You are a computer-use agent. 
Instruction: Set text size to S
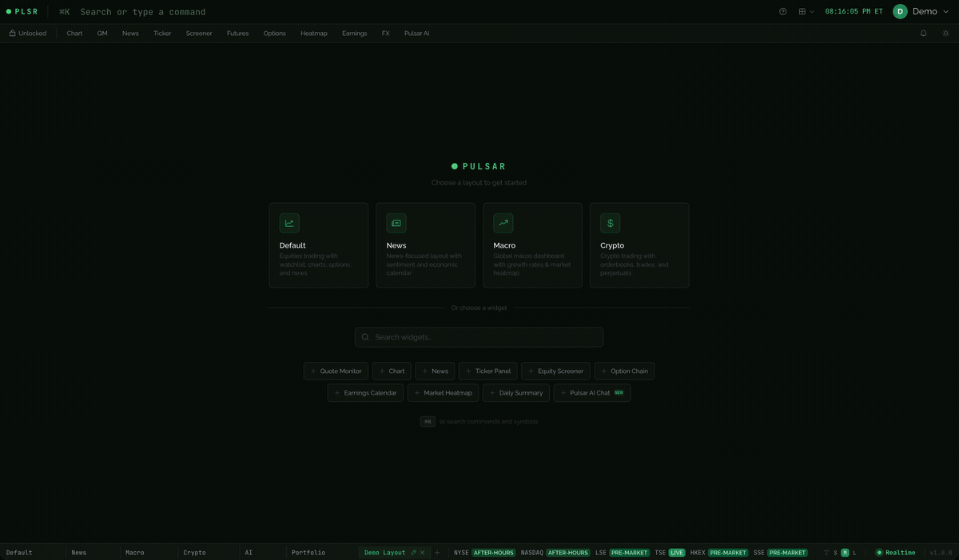[836, 553]
